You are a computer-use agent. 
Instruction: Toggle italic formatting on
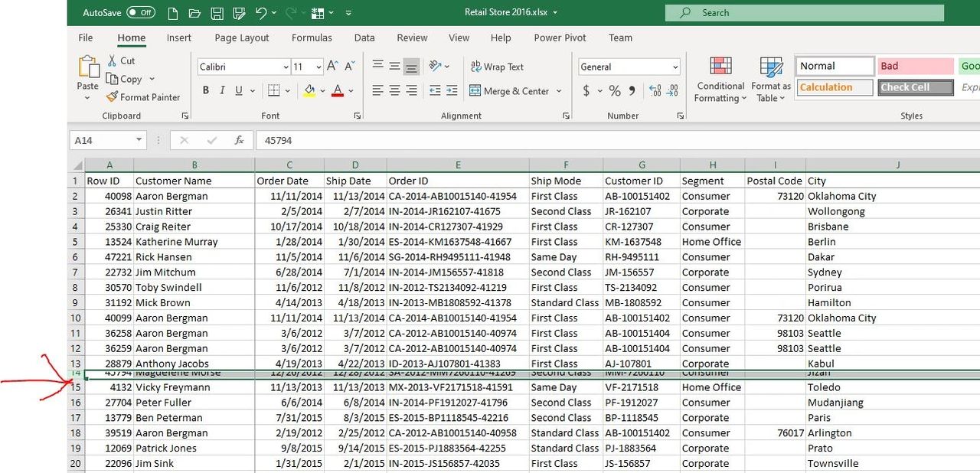(x=221, y=90)
